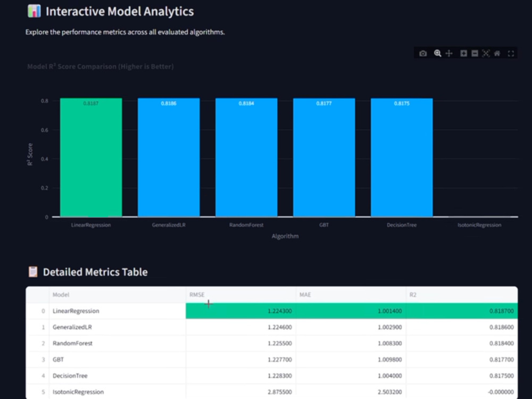Viewport: 532px width, 399px height.
Task: Sort table by RMSE column header
Action: click(x=240, y=295)
